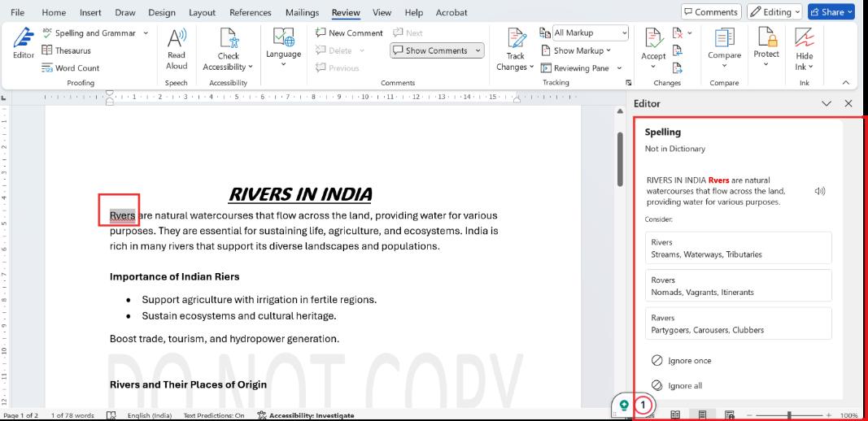The width and height of the screenshot is (868, 421).
Task: Start Read Aloud speech tool
Action: (177, 50)
